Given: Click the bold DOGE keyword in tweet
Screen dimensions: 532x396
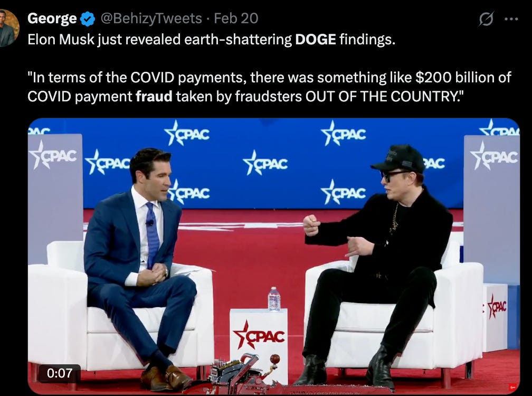Looking at the screenshot, I should point(316,40).
